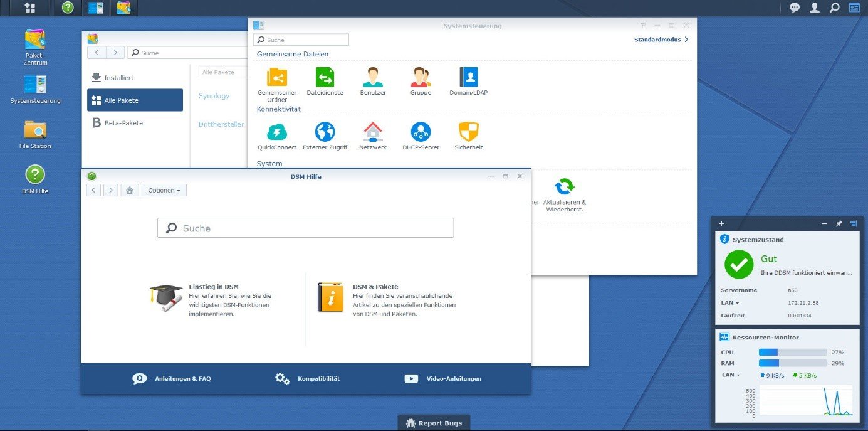Open Gruppe settings in Systemsteuerung
Viewport: 868px width, 431px height.
coord(421,82)
